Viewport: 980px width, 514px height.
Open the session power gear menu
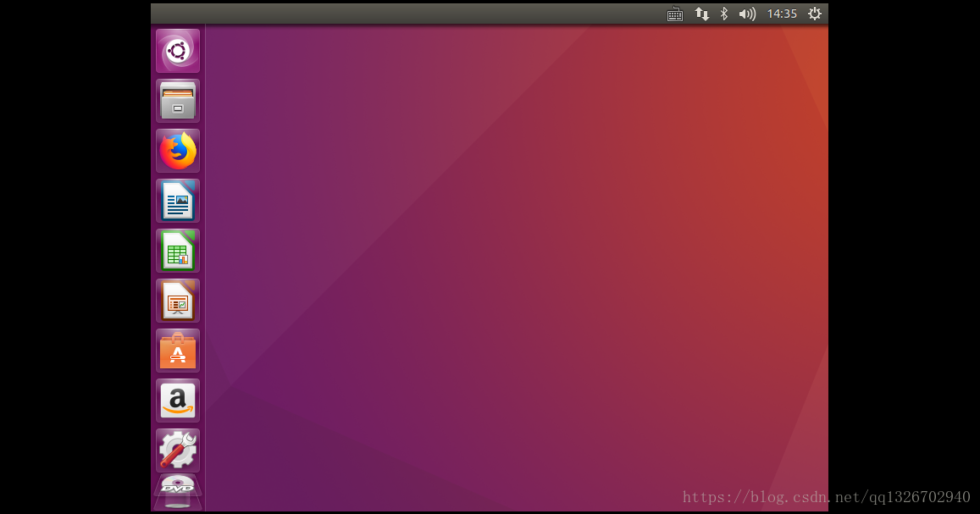814,14
